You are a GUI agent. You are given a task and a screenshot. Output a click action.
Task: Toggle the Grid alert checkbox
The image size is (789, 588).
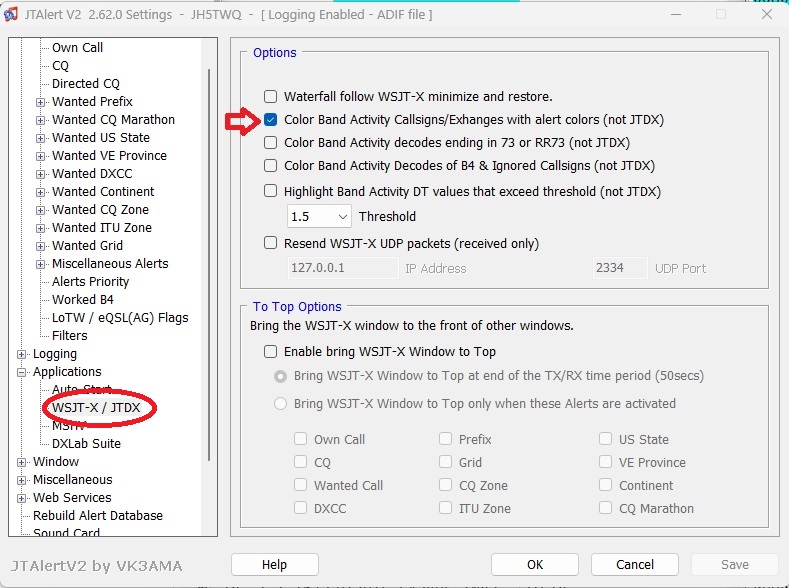(445, 462)
